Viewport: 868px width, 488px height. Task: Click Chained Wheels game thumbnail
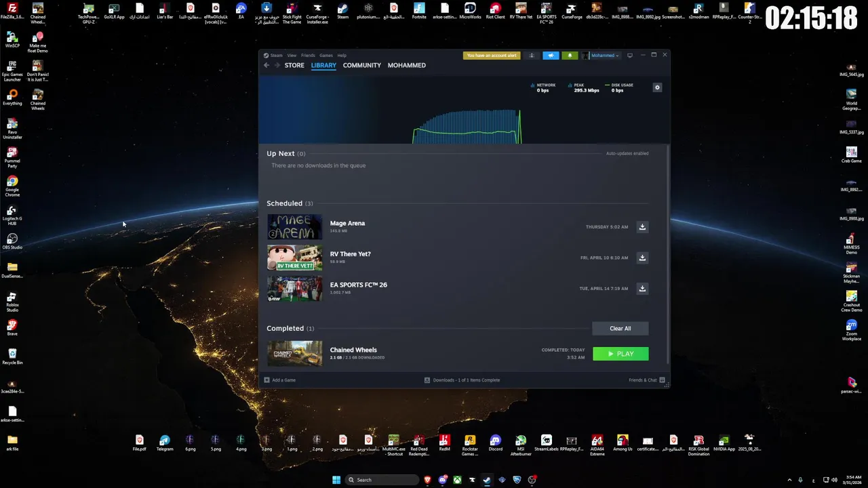[x=295, y=354]
